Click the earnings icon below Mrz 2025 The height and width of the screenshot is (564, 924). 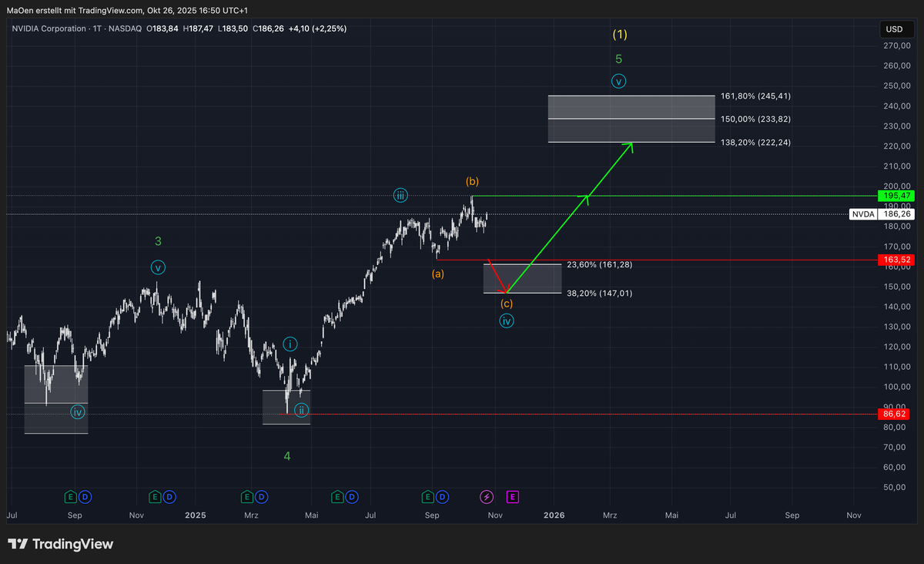point(247,497)
